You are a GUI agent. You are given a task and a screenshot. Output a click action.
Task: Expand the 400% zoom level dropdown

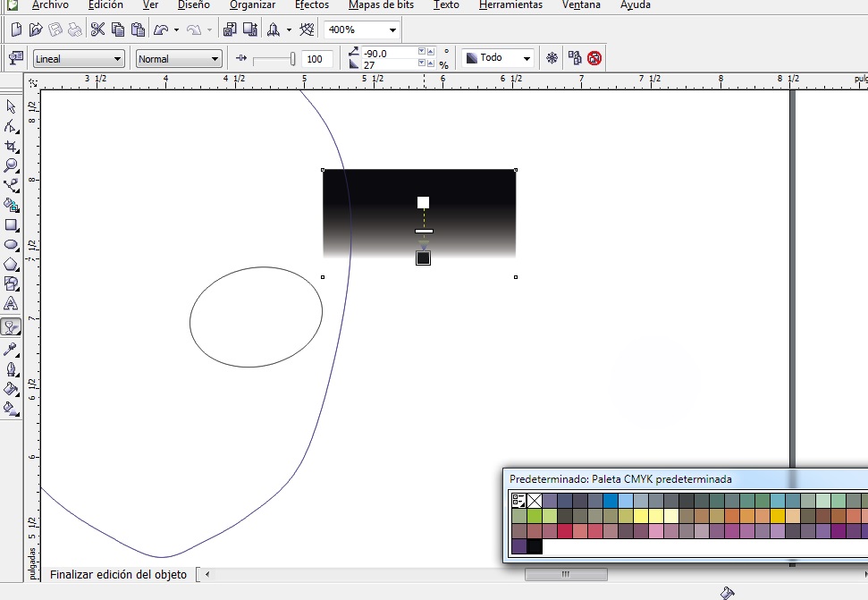tap(361, 30)
